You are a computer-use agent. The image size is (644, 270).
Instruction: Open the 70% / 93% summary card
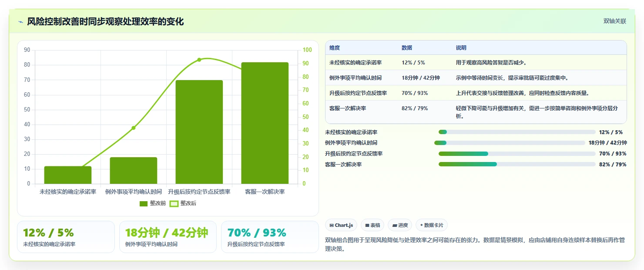tap(270, 237)
